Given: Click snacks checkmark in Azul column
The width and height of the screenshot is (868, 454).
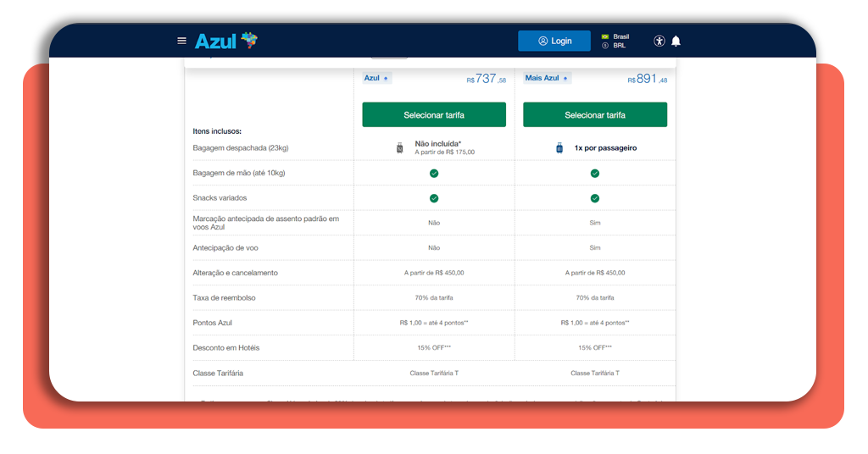Looking at the screenshot, I should click(x=434, y=198).
